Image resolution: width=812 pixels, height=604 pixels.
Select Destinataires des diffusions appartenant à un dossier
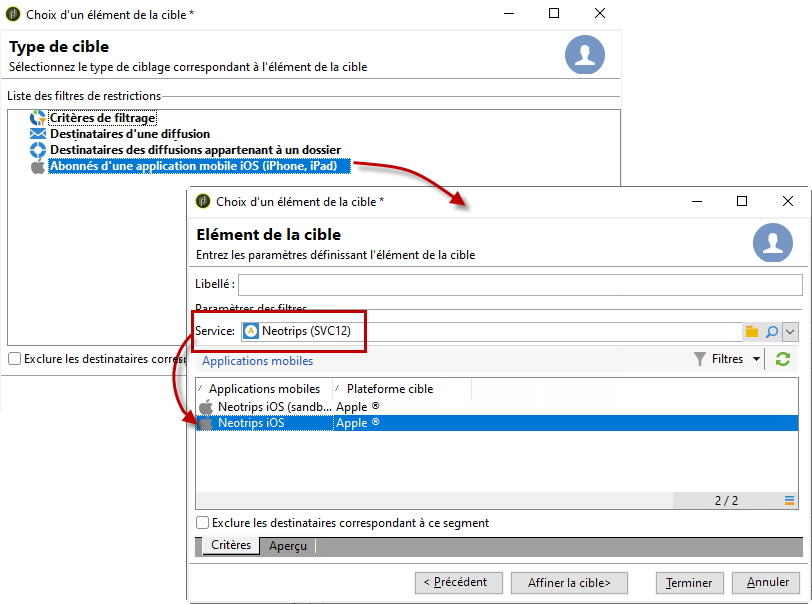pyautogui.click(x=195, y=150)
